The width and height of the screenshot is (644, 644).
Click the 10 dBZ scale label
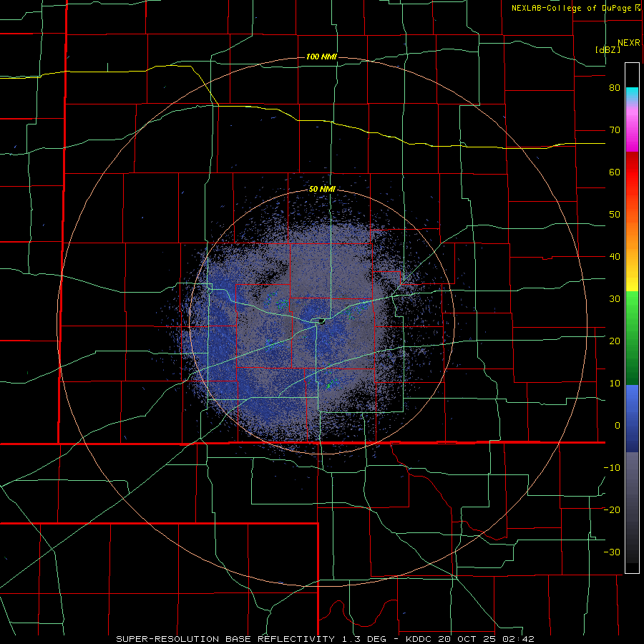click(x=615, y=384)
